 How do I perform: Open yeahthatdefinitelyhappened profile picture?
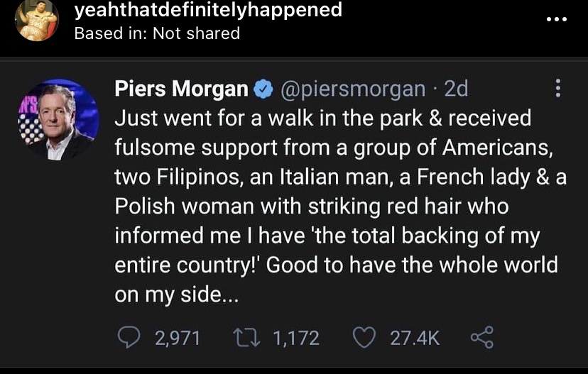pos(37,20)
